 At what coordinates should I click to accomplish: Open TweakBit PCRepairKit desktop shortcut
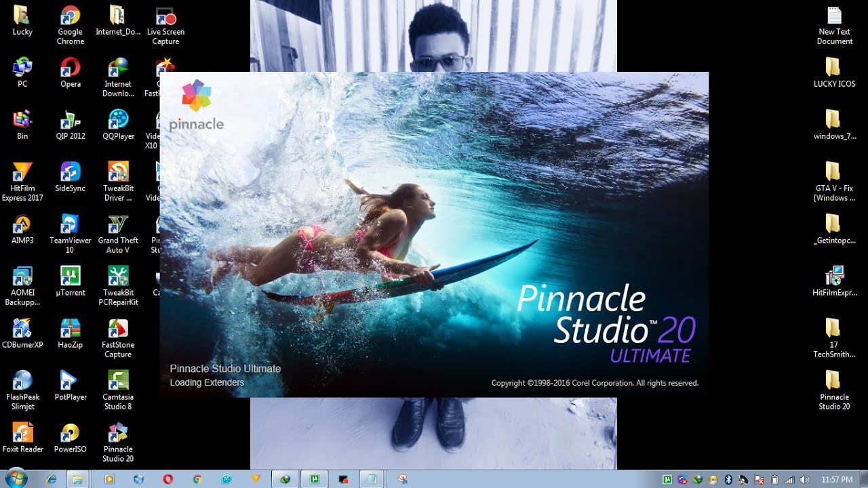pyautogui.click(x=118, y=286)
